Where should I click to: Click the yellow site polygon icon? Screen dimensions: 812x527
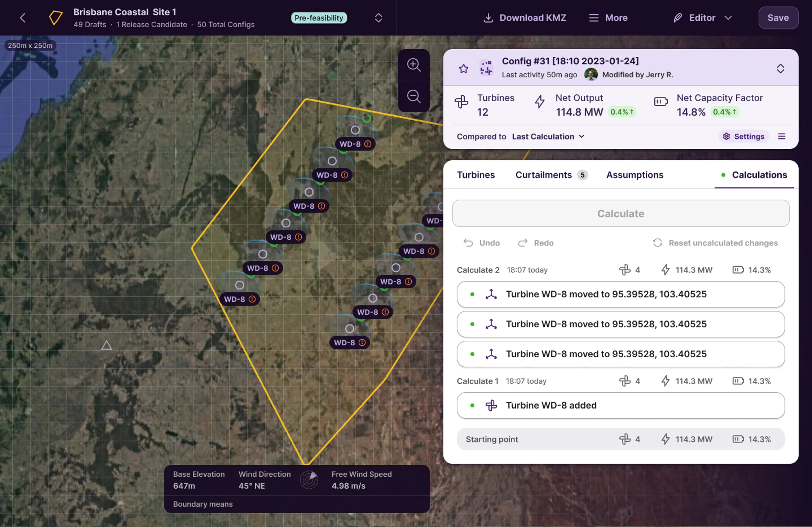55,18
